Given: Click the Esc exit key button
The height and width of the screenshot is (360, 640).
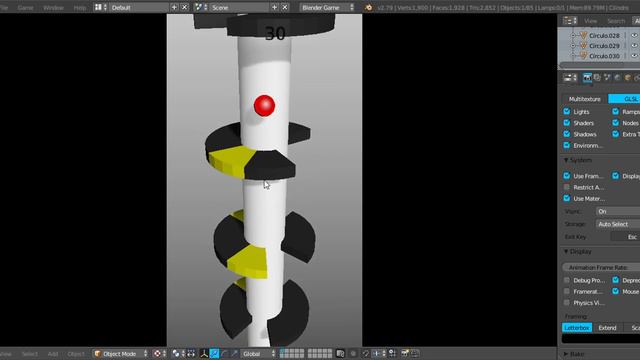Looking at the screenshot, I should point(625,237).
